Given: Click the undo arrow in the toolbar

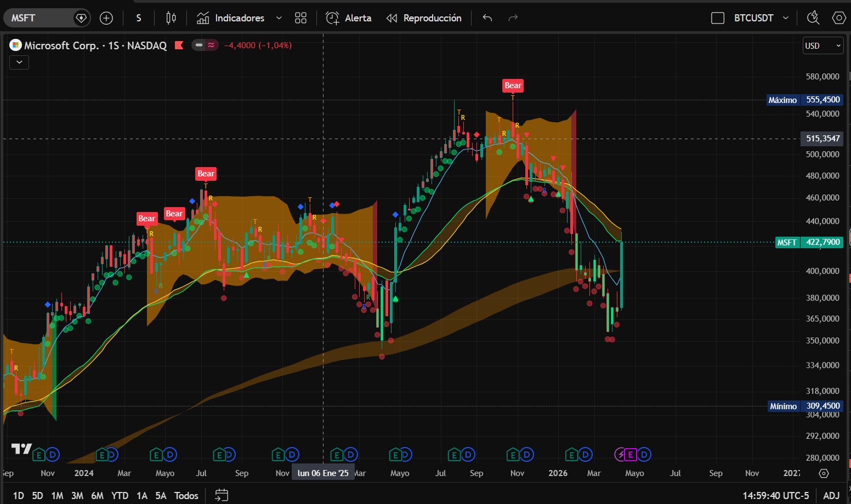Looking at the screenshot, I should point(487,18).
